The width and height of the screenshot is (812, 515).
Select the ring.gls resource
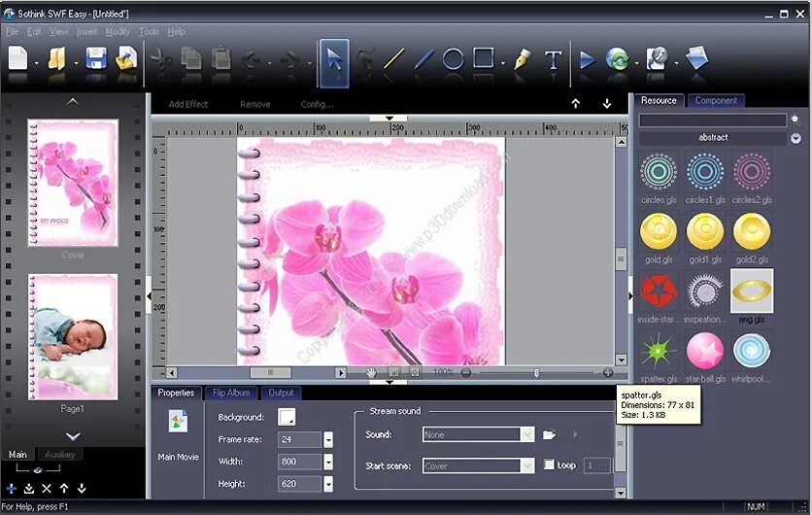point(752,291)
